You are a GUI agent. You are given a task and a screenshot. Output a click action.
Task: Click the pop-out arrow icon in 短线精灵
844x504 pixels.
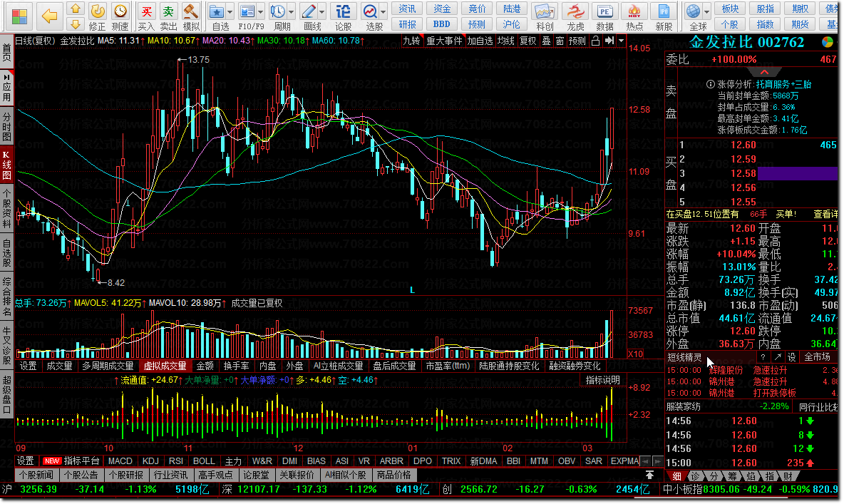(778, 357)
